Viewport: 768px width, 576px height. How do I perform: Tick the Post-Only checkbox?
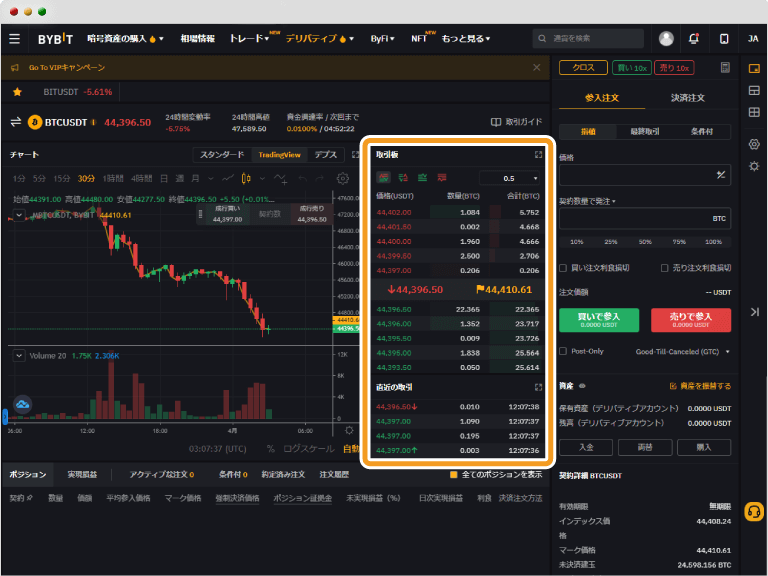(x=563, y=351)
